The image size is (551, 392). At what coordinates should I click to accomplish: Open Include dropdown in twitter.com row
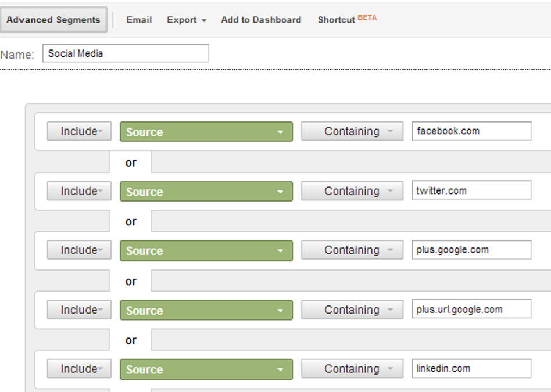[x=80, y=191]
